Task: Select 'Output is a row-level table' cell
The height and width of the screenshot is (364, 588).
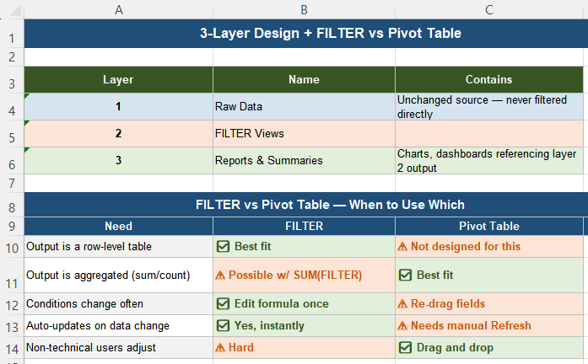Action: click(x=118, y=246)
